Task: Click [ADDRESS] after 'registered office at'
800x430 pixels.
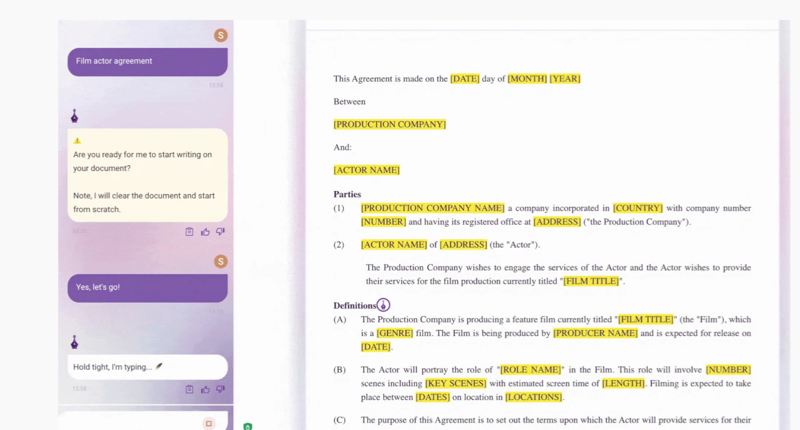Action: click(557, 222)
